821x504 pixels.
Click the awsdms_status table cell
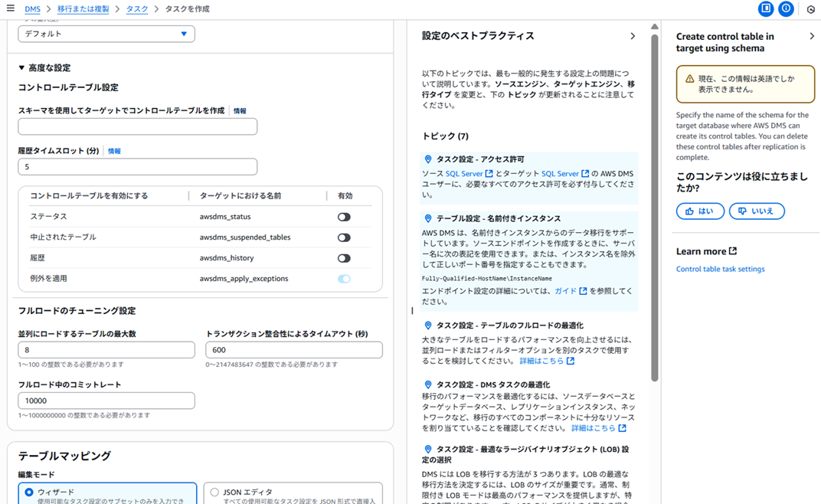[225, 216]
